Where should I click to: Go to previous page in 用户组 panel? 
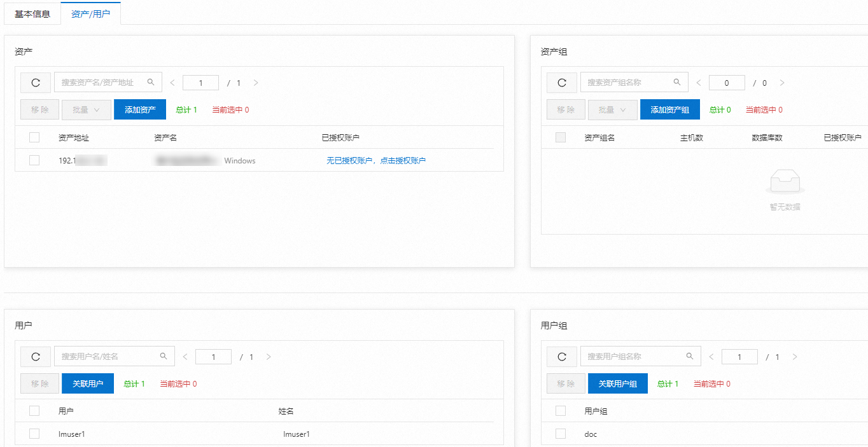[711, 357]
